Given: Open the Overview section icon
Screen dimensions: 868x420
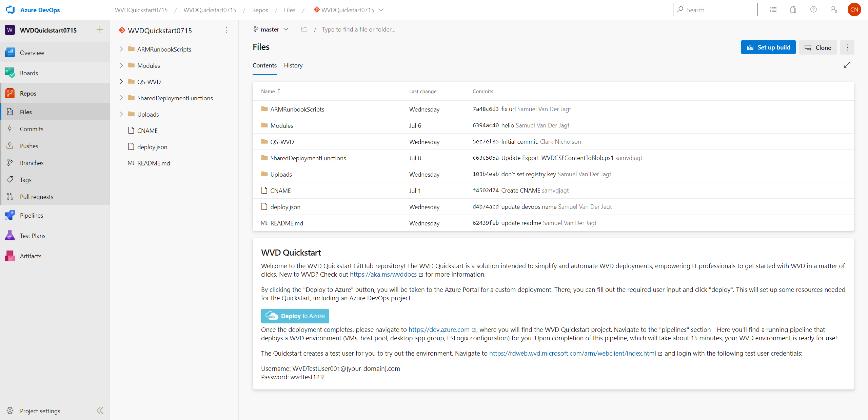Looking at the screenshot, I should (10, 52).
